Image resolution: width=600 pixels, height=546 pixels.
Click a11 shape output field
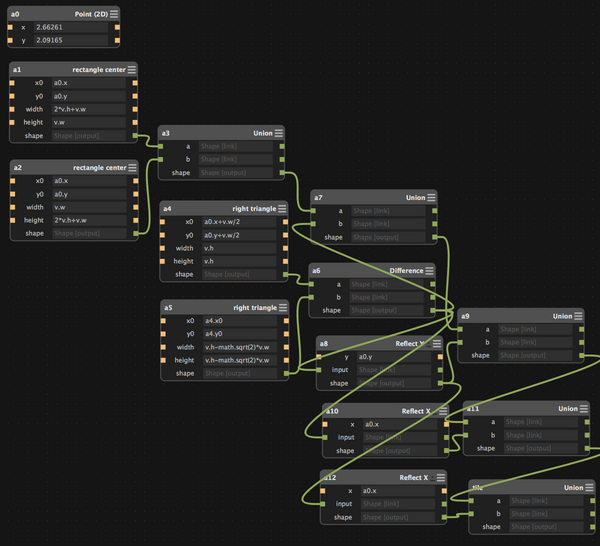pos(541,448)
